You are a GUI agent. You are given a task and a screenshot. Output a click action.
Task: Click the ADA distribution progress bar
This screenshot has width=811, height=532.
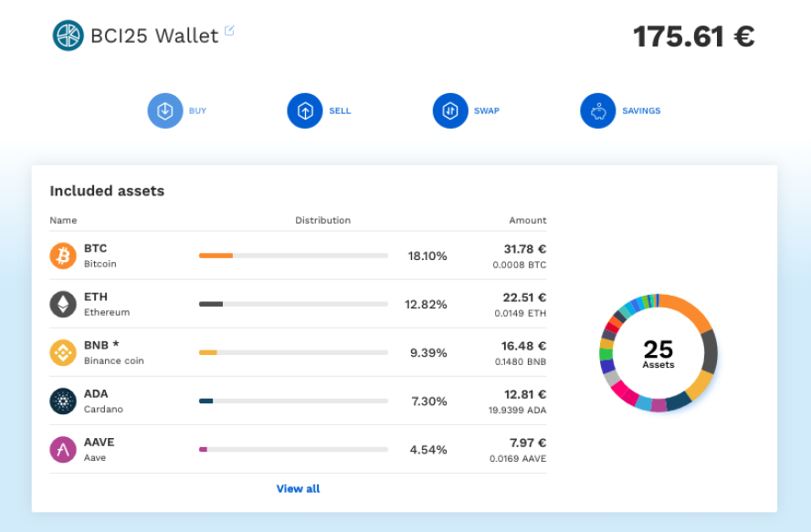(x=293, y=401)
